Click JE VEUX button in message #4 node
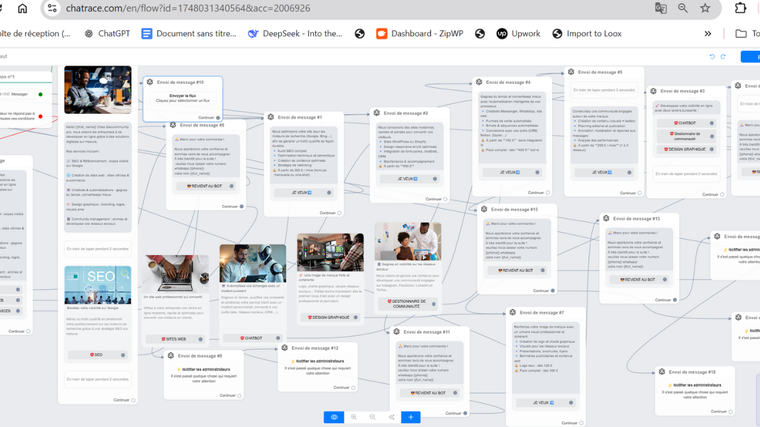The width and height of the screenshot is (760, 427). [512, 172]
